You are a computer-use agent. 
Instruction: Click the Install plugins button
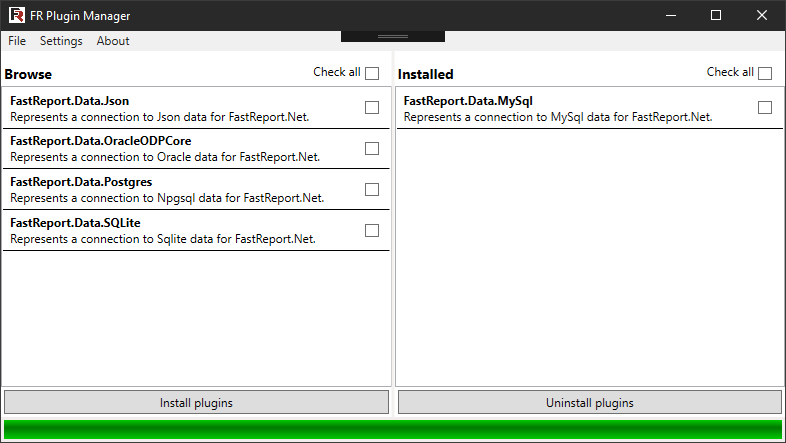click(x=196, y=403)
